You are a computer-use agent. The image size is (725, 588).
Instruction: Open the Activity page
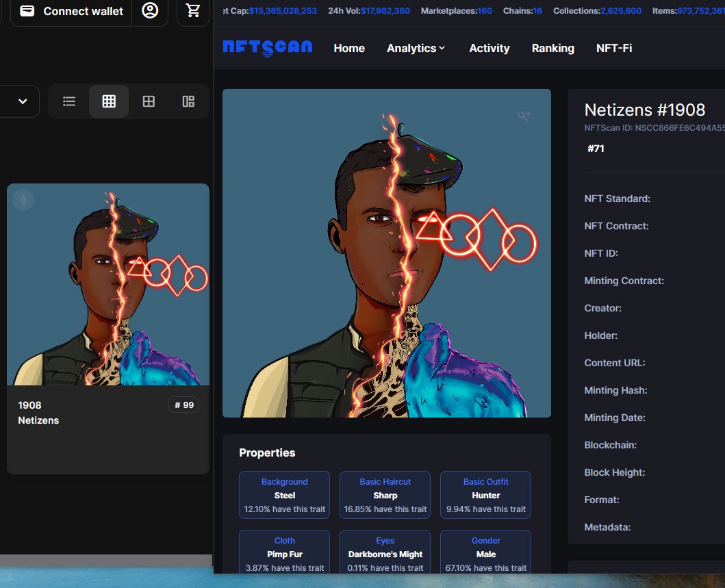[x=489, y=48]
